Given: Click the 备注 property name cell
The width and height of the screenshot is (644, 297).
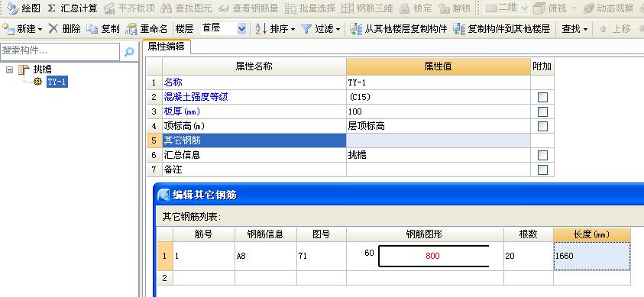Looking at the screenshot, I should (254, 169).
